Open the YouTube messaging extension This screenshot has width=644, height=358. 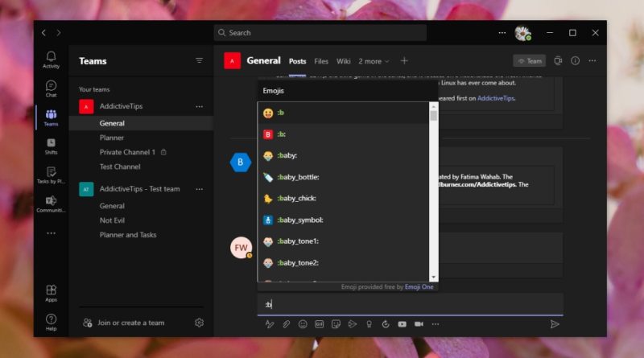tap(402, 324)
